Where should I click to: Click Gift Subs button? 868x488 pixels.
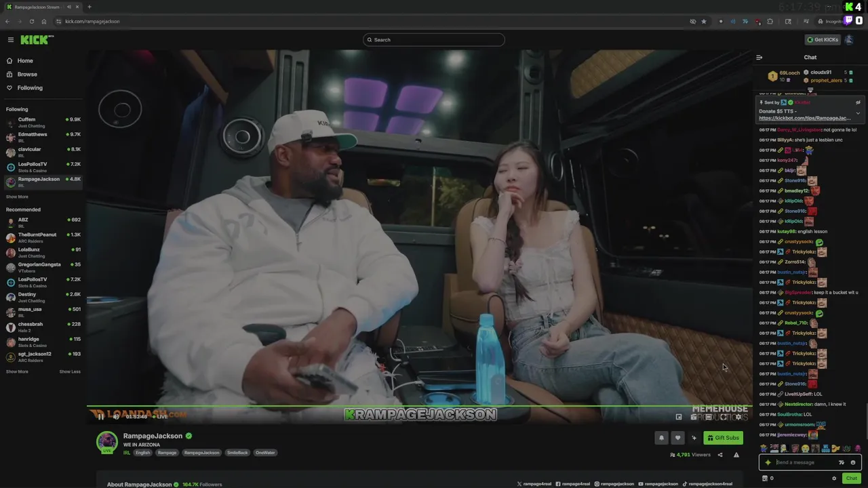[723, 438]
